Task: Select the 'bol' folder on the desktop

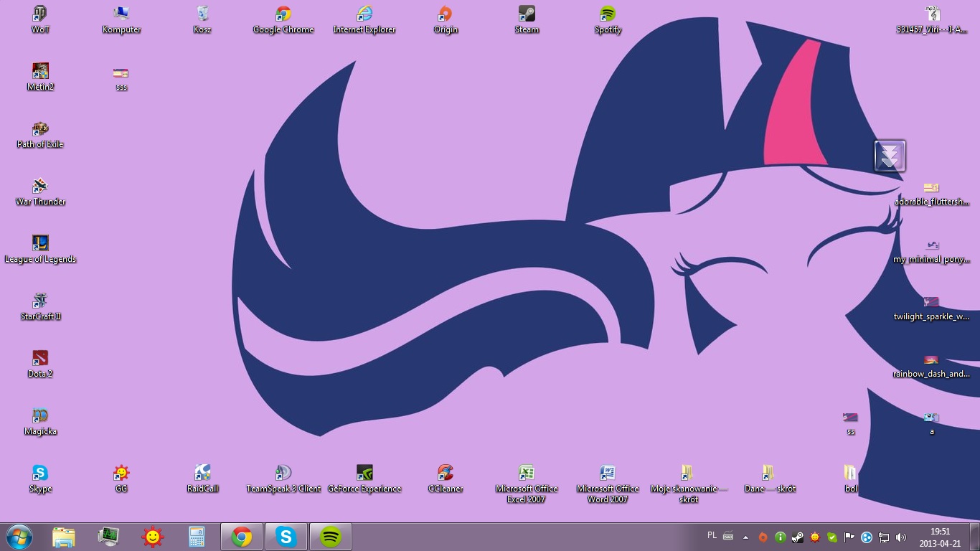Action: pos(851,479)
